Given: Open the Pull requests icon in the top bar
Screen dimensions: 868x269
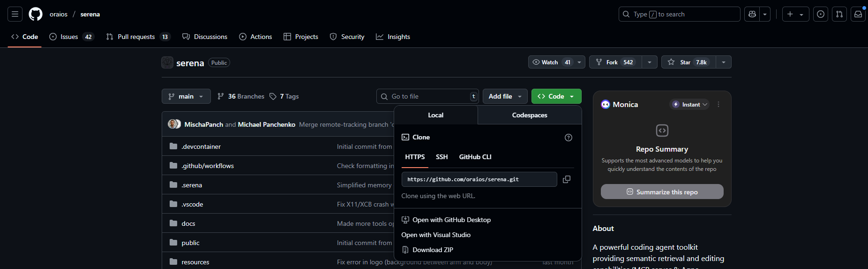Looking at the screenshot, I should coord(839,14).
